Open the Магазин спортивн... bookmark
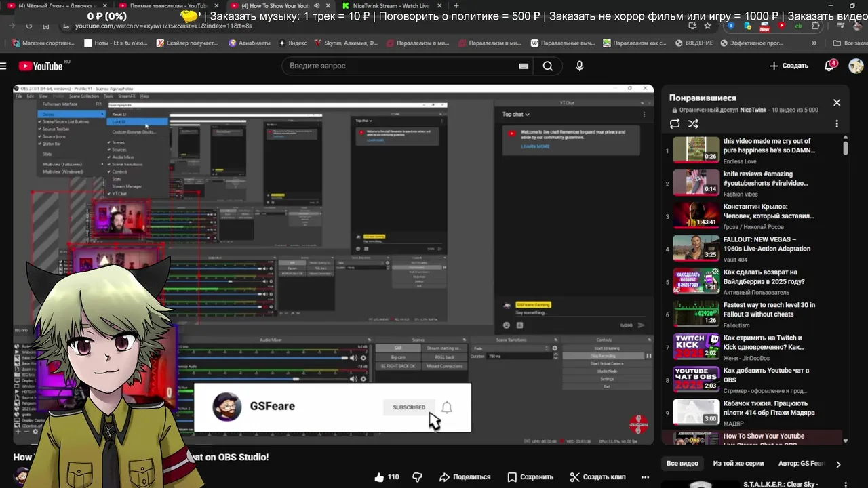868x488 pixels. (43, 43)
